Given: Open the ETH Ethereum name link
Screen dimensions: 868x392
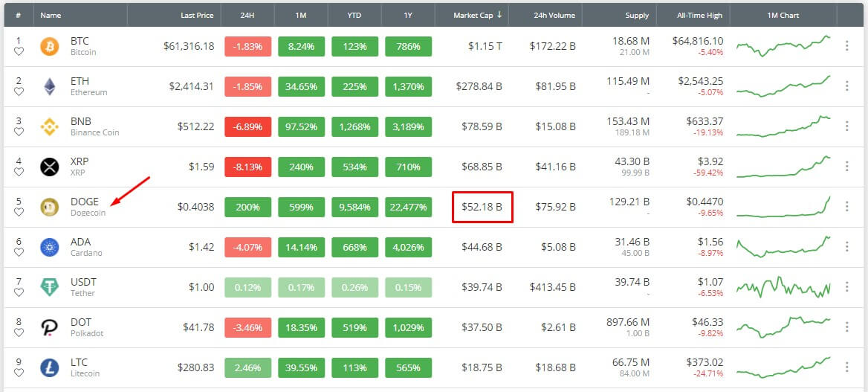Looking at the screenshot, I should [x=88, y=86].
